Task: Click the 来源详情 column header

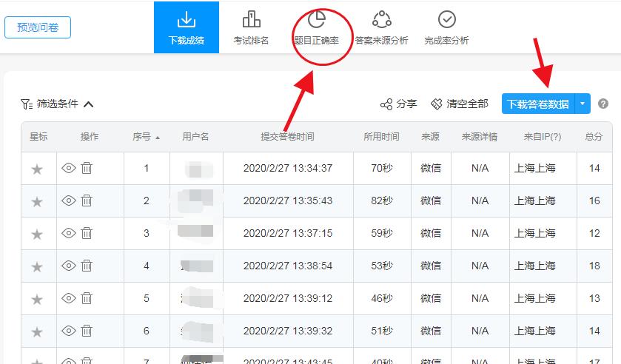Action: [479, 137]
